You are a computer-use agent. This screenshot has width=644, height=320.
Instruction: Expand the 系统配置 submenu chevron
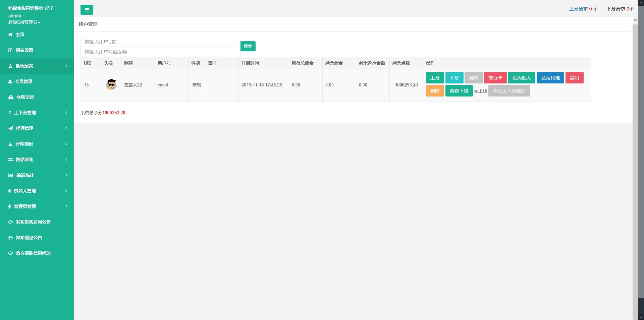[x=66, y=66]
